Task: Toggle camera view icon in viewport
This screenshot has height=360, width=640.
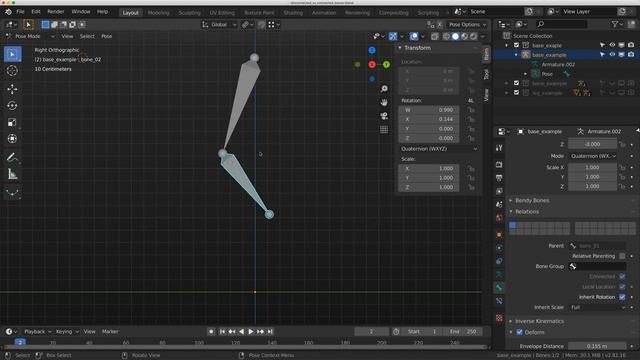Action: point(384,116)
